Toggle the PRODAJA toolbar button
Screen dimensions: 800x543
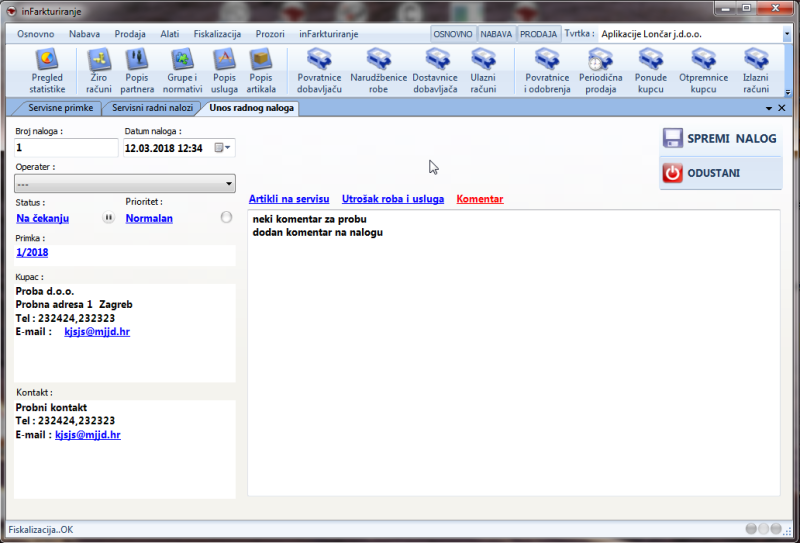(539, 34)
